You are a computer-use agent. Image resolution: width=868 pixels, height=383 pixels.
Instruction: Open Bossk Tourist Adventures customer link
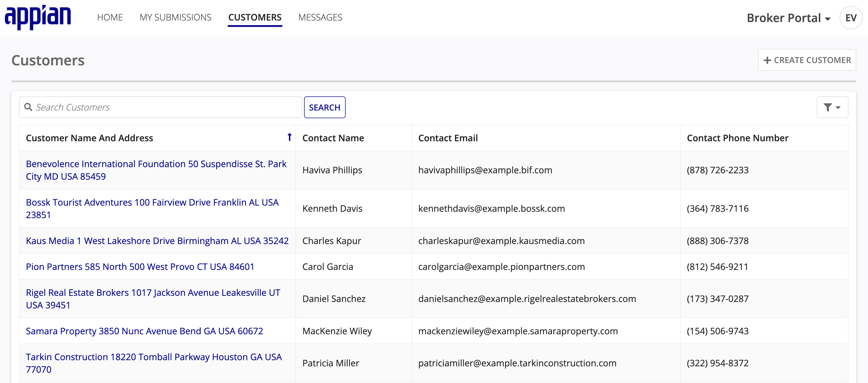tap(152, 208)
